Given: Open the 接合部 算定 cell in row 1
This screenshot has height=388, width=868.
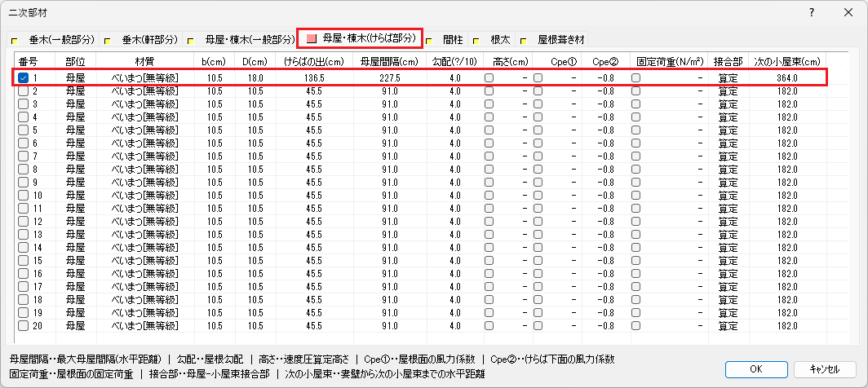Looking at the screenshot, I should (728, 77).
